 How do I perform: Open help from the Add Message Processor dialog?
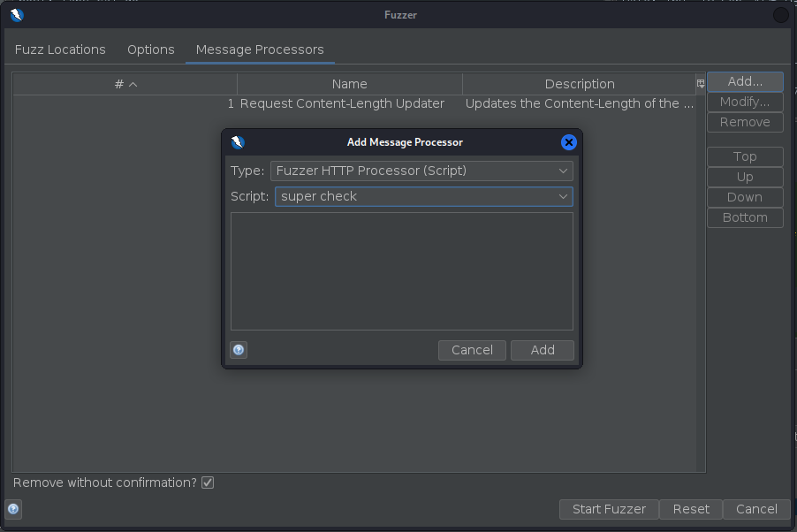coord(239,350)
